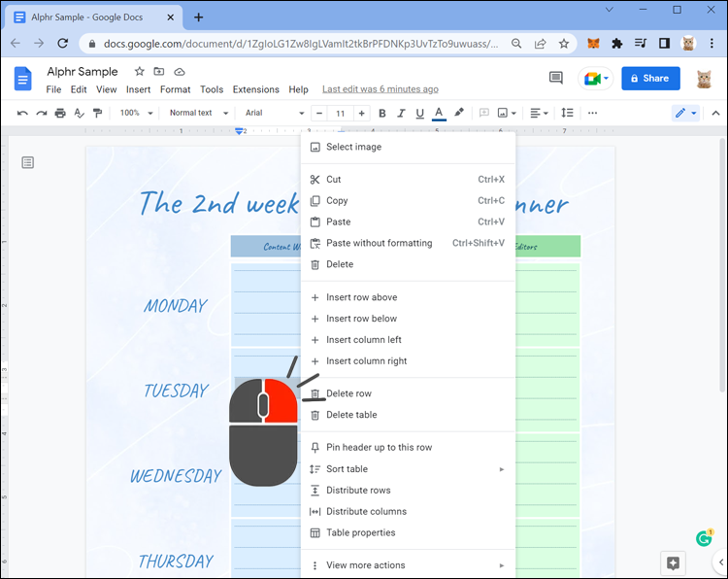The image size is (728, 579).
Task: Open the Help menu
Action: pos(298,89)
